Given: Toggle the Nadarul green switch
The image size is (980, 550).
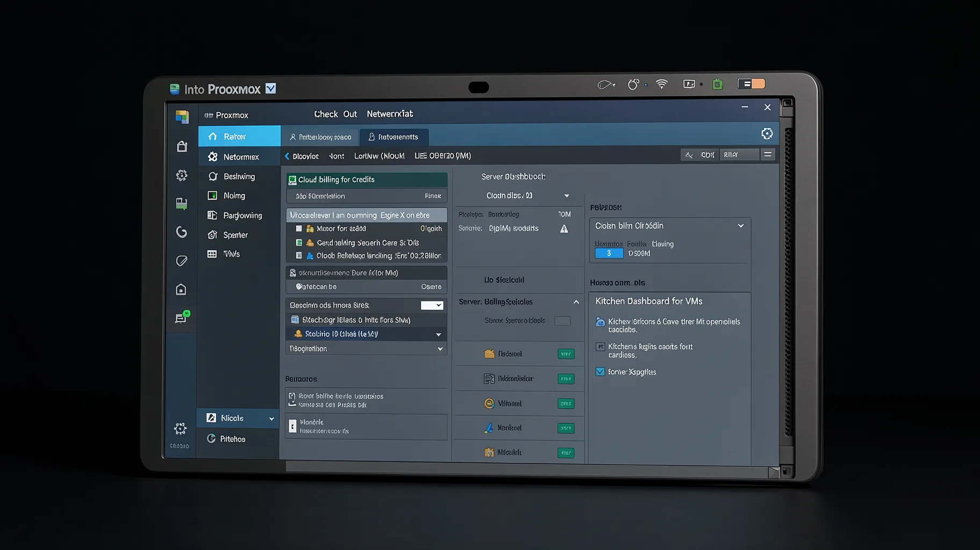Looking at the screenshot, I should click(x=566, y=354).
